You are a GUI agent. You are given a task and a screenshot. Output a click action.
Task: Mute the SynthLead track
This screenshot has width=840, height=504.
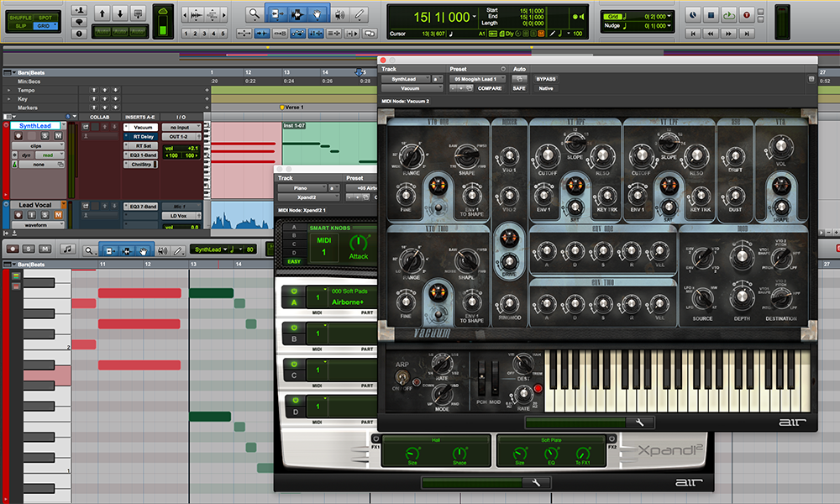[58, 136]
